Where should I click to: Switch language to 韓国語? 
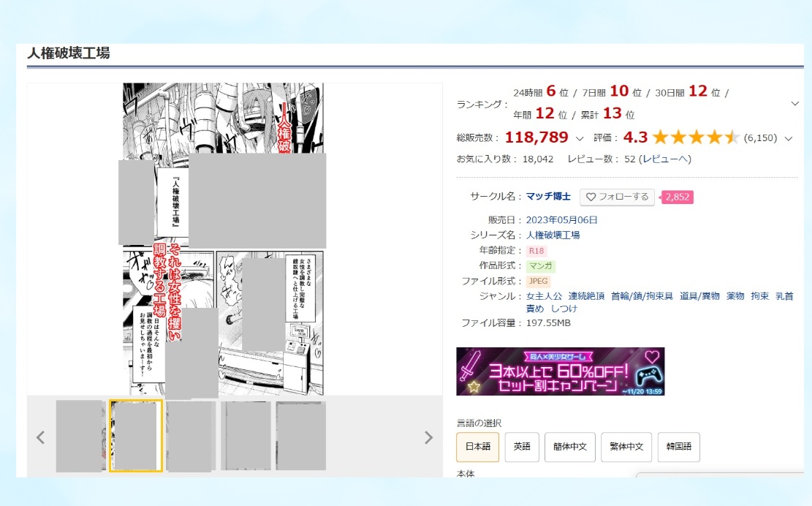678,447
